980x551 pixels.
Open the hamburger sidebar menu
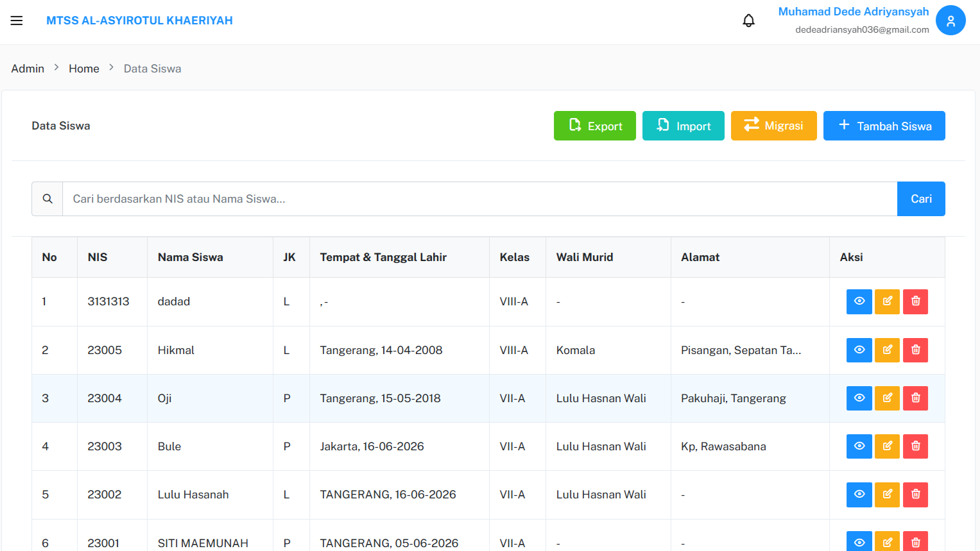[x=17, y=21]
